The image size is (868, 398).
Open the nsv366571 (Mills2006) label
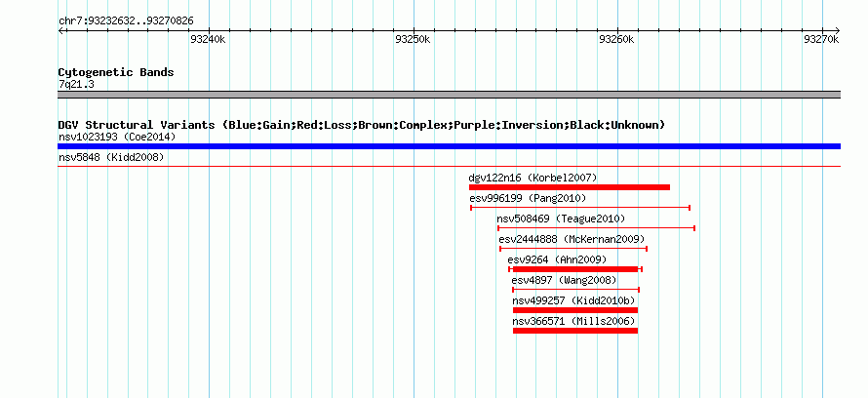coord(573,321)
